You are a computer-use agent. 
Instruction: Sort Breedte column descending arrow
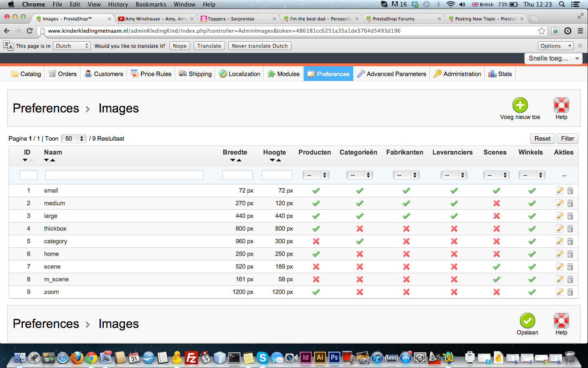(233, 160)
